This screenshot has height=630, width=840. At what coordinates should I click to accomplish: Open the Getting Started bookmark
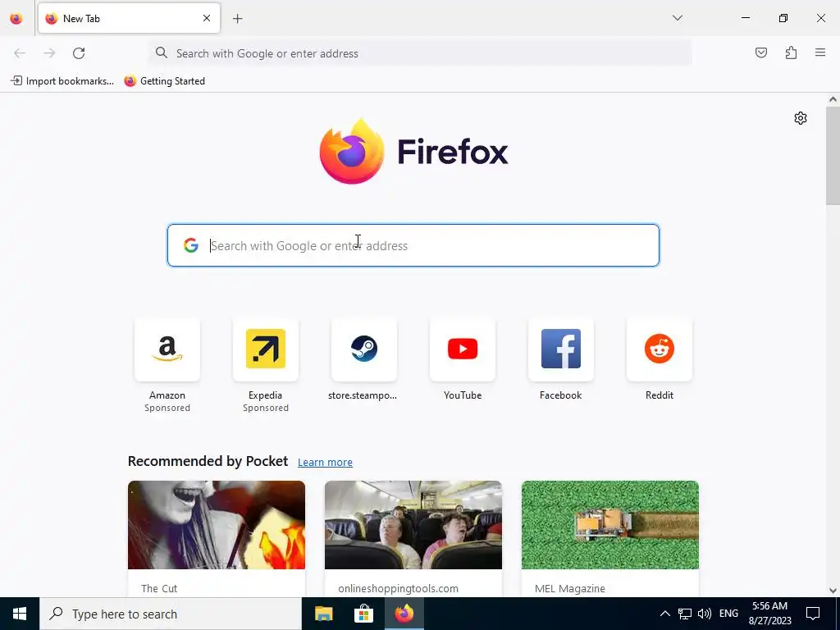click(164, 81)
